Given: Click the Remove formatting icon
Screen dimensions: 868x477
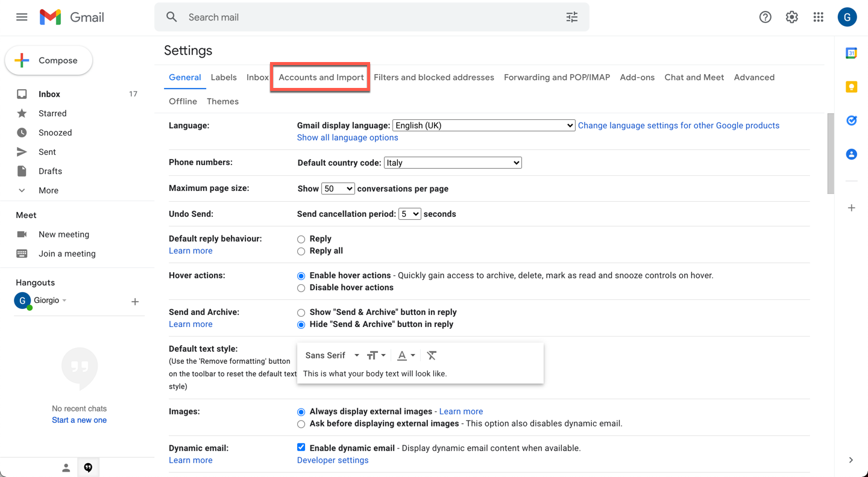Looking at the screenshot, I should 432,355.
